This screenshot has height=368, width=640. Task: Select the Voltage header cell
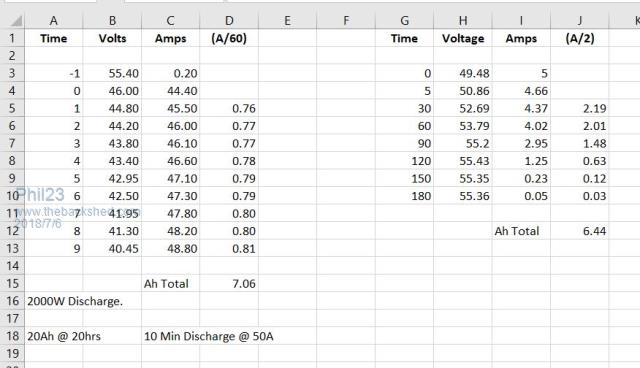(x=463, y=38)
